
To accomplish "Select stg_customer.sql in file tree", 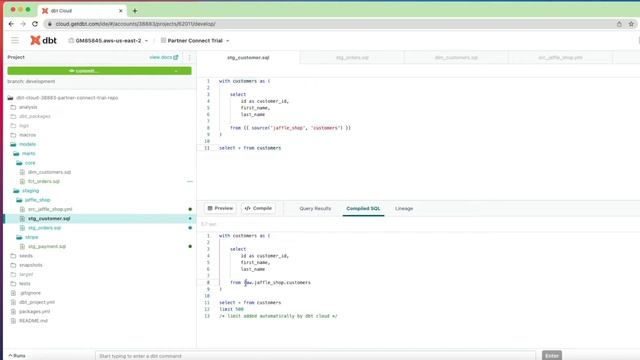I will tap(49, 219).
